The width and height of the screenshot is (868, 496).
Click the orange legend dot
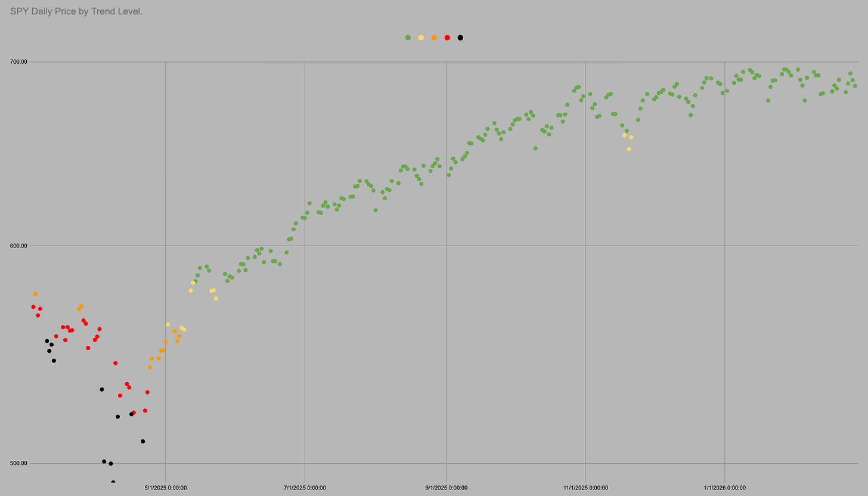click(x=434, y=38)
